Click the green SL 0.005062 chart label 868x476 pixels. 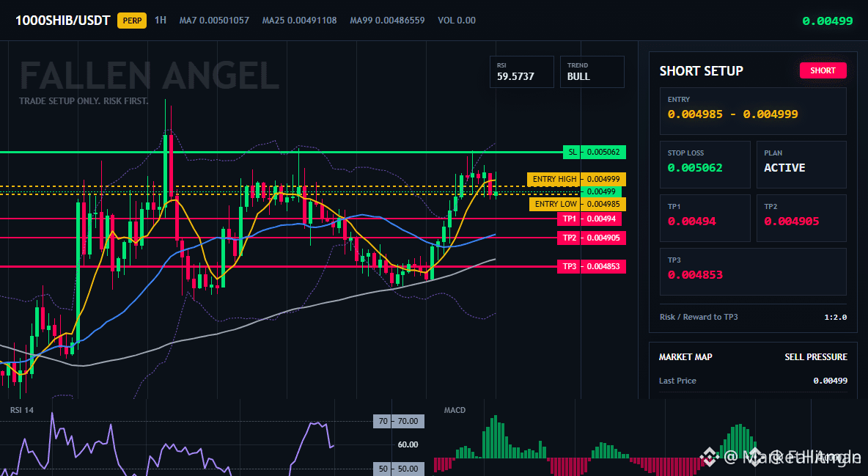(595, 152)
